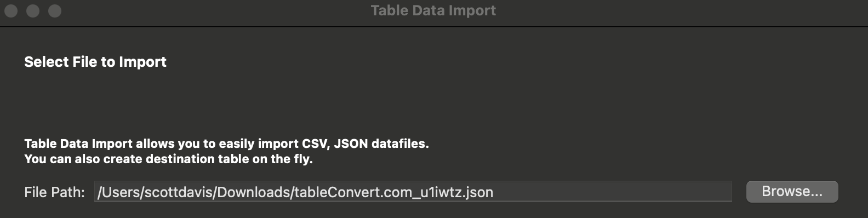The height and width of the screenshot is (218, 868).
Task: Click the word 'datafiles.' in the description
Action: coord(400,144)
